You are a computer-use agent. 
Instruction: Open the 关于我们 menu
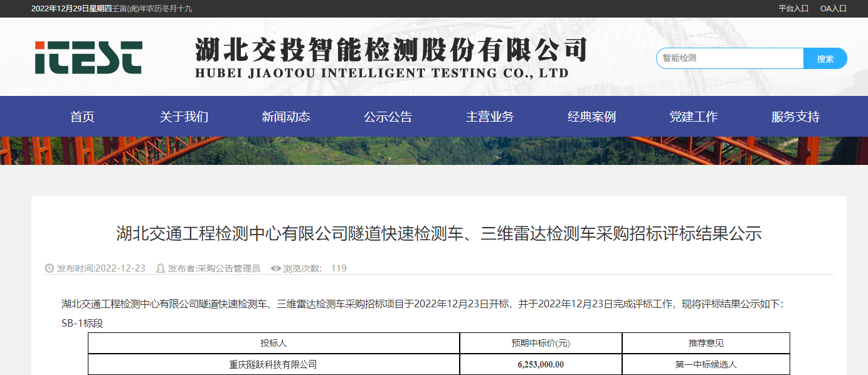pos(184,117)
